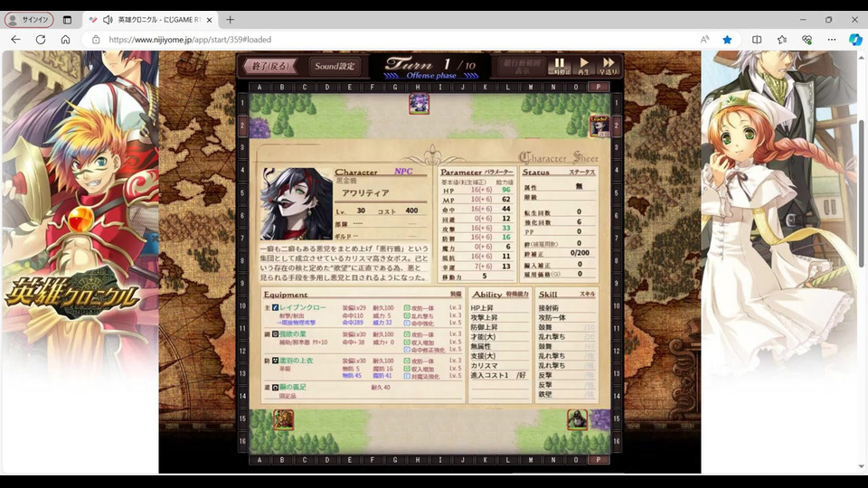Click the コスト value 400
868x488 pixels.
point(411,211)
